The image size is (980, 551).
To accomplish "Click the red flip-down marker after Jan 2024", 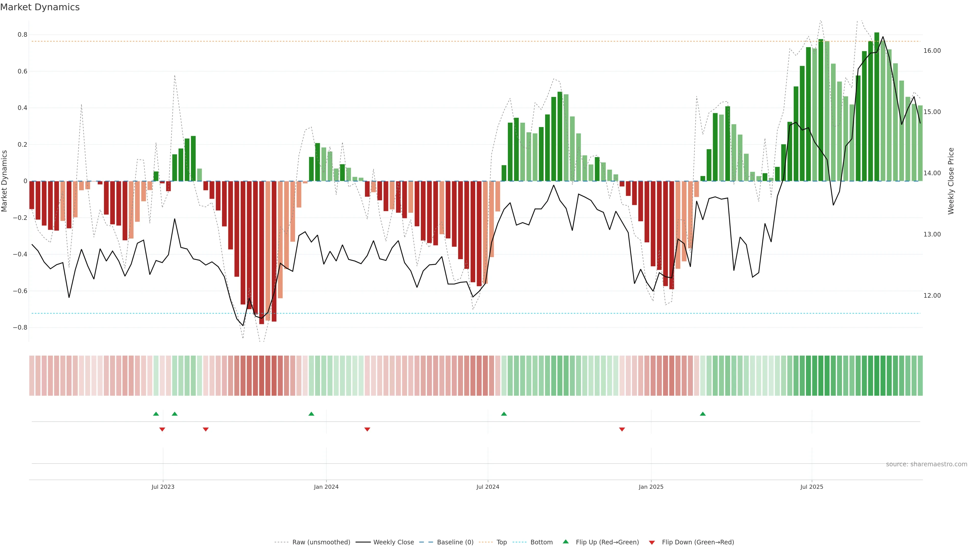I will click(367, 429).
